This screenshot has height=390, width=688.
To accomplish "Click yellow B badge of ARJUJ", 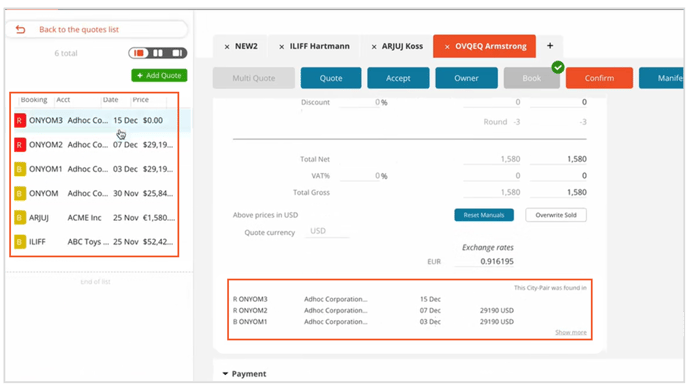I will tap(20, 218).
